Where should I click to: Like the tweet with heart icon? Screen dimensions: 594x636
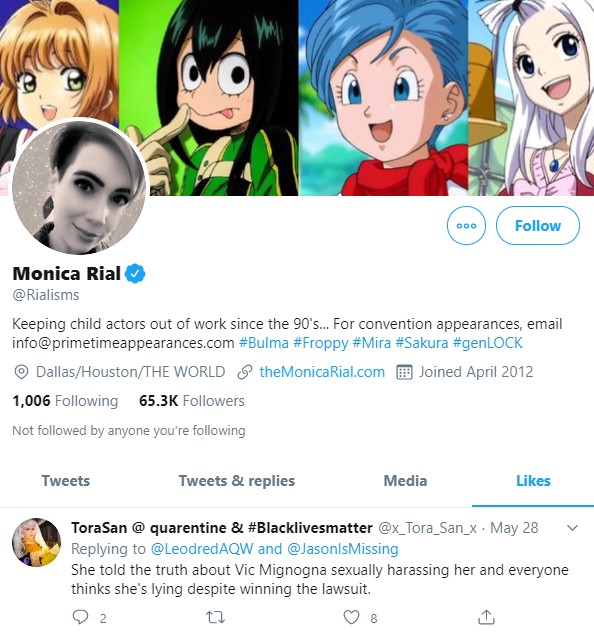[351, 617]
